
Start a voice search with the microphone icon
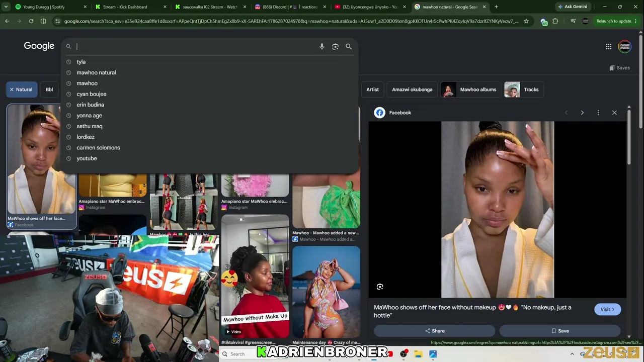(322, 46)
